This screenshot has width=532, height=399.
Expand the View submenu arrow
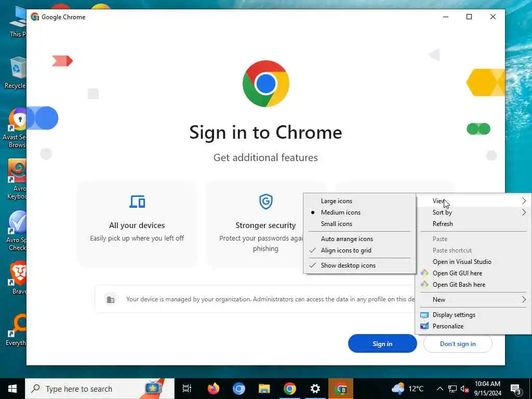click(x=524, y=201)
